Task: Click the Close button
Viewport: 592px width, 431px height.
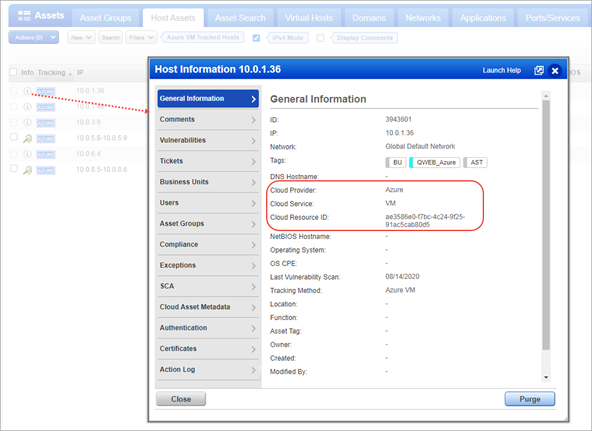Action: tap(181, 399)
